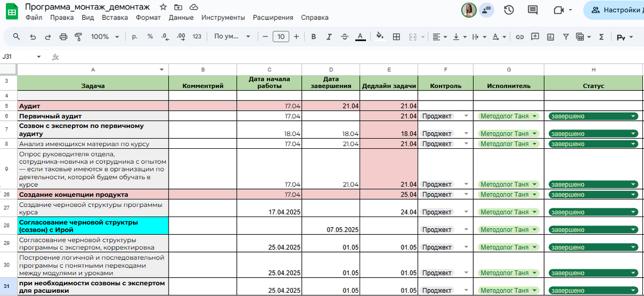Open all comments panel icon
Screen dimensions: 644x296
pos(533,10)
